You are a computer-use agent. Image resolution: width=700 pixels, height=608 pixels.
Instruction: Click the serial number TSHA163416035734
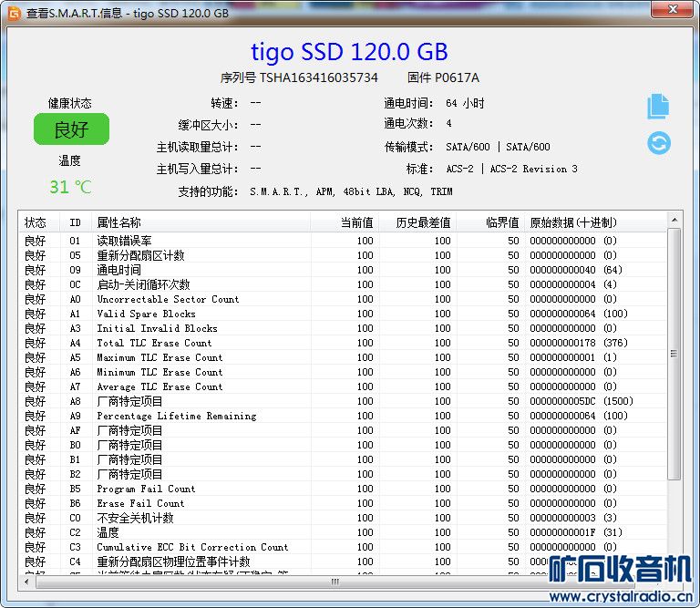click(x=319, y=77)
